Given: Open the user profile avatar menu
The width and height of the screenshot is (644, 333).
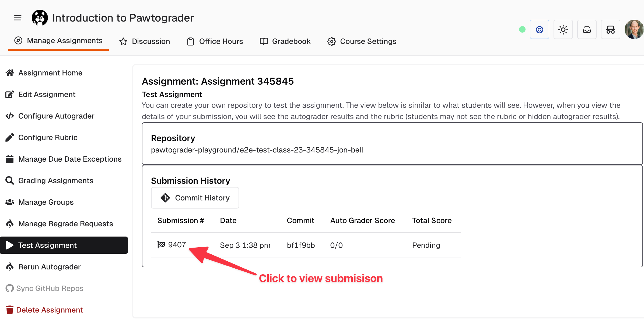Looking at the screenshot, I should (x=634, y=29).
